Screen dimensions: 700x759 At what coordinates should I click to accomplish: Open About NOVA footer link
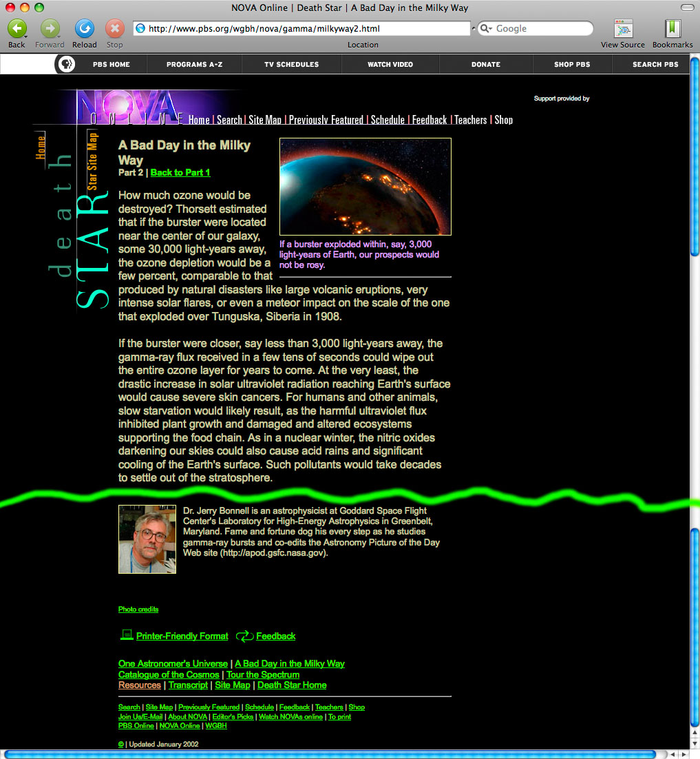pos(187,716)
